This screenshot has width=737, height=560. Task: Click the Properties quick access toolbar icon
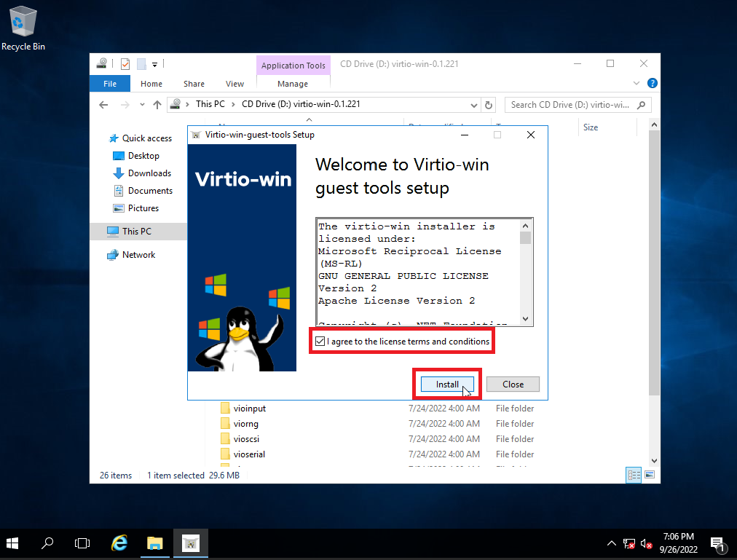[125, 64]
